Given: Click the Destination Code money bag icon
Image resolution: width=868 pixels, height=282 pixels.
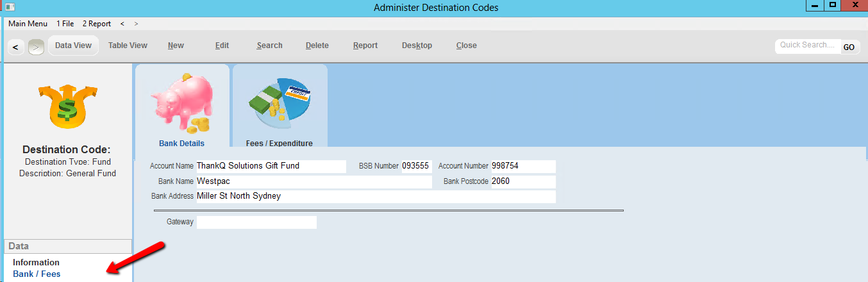Looking at the screenshot, I should coord(67,106).
